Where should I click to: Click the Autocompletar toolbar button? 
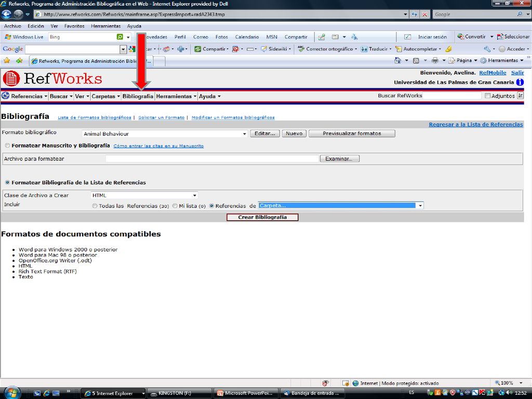(418, 49)
